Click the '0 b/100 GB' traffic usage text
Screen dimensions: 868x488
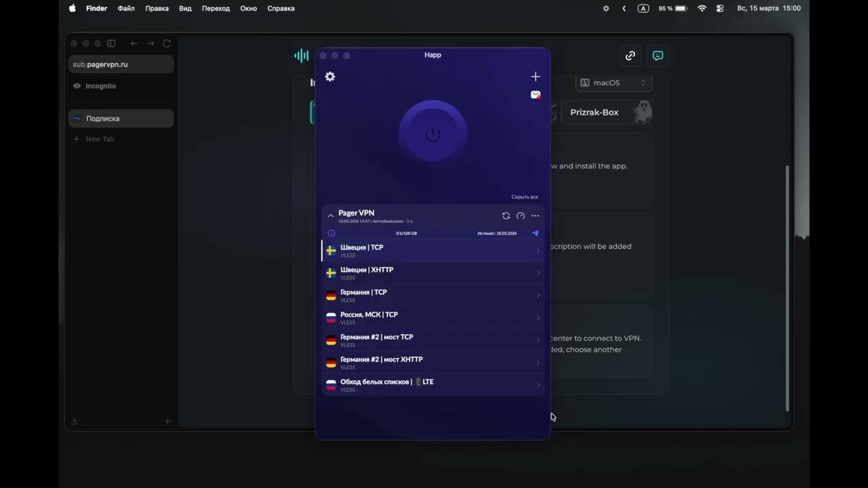406,233
